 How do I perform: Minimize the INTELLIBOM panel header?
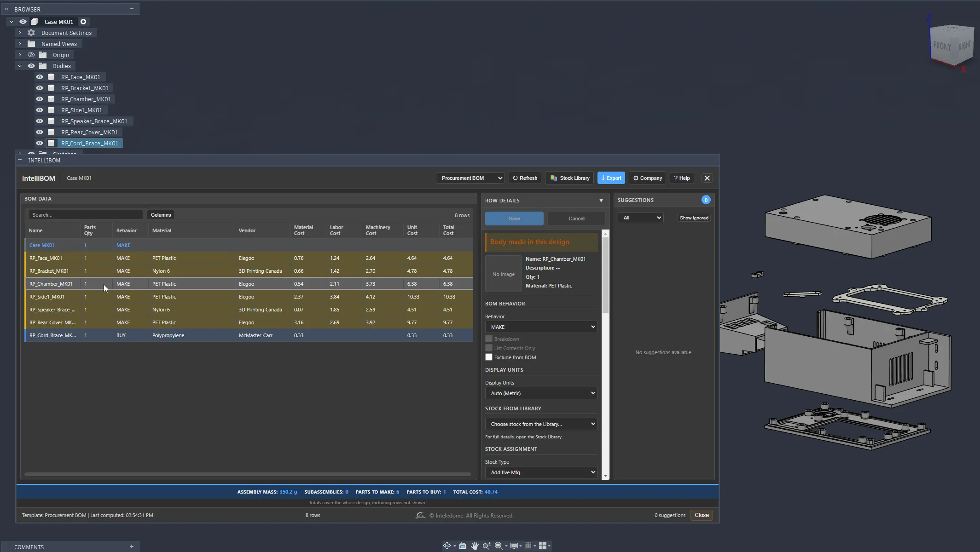click(19, 160)
